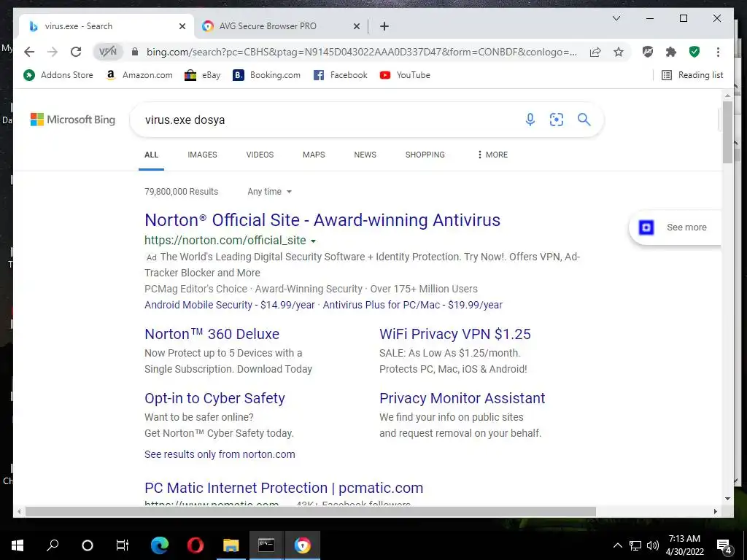Switch to the NEWS tab
Screen dimensions: 747x560
click(365, 155)
